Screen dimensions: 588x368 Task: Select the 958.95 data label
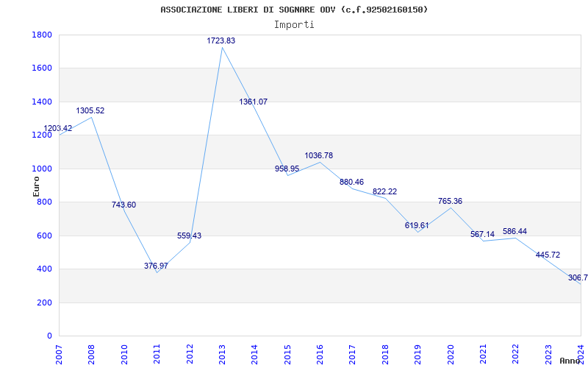point(287,169)
